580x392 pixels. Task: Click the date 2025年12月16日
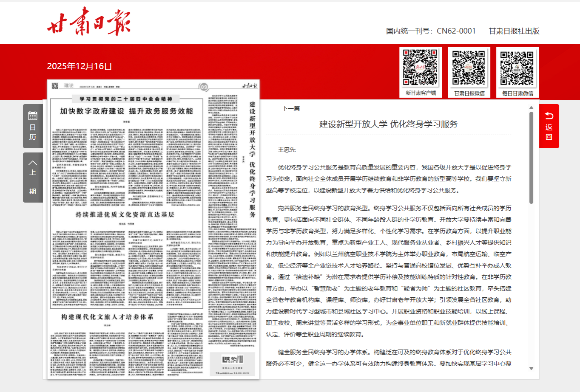point(80,66)
